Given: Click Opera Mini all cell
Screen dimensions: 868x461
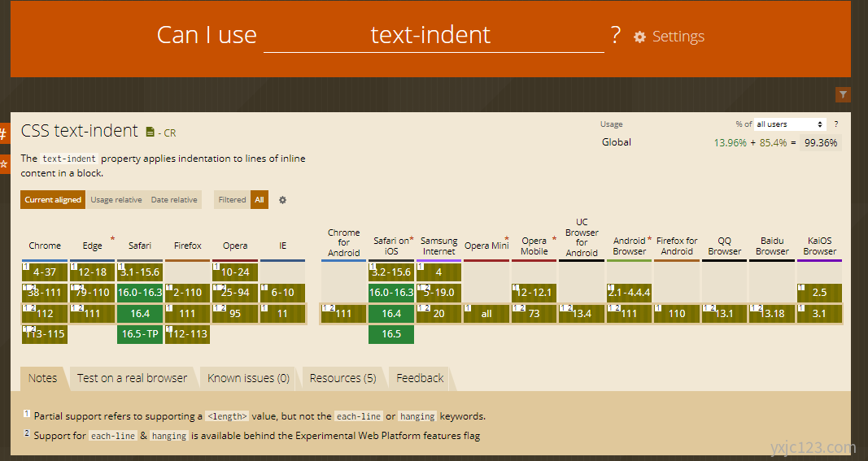Looking at the screenshot, I should pos(486,313).
